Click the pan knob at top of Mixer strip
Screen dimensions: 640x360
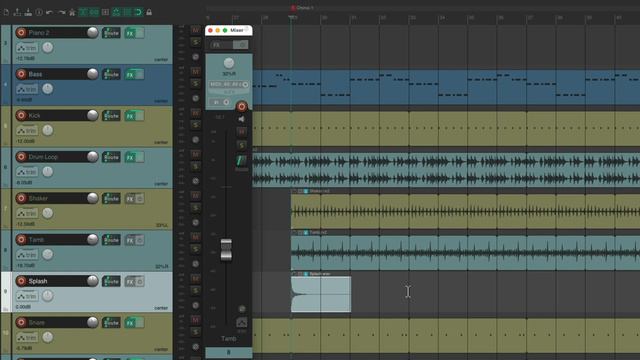(x=229, y=63)
